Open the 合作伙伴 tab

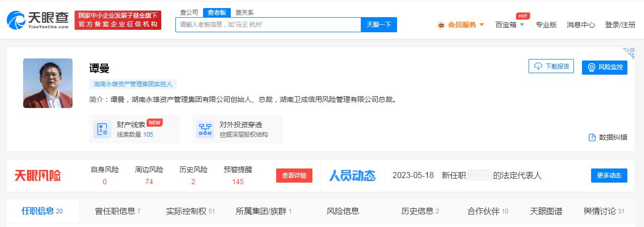(x=488, y=211)
